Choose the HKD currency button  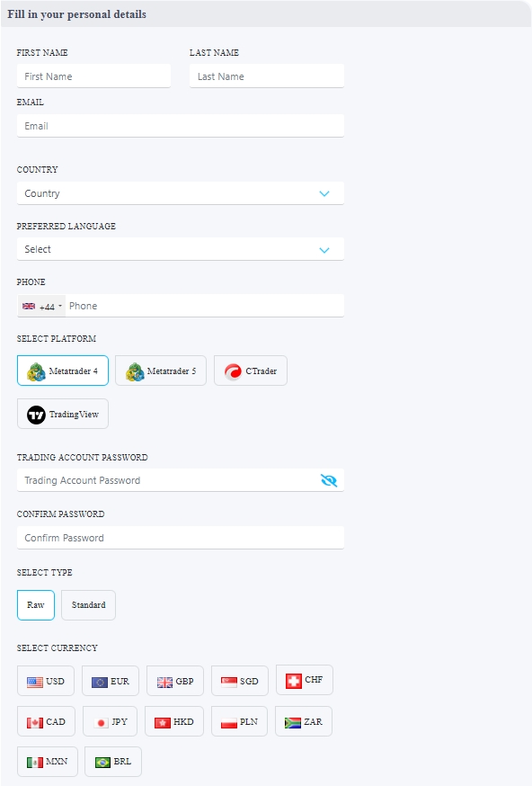(x=173, y=721)
